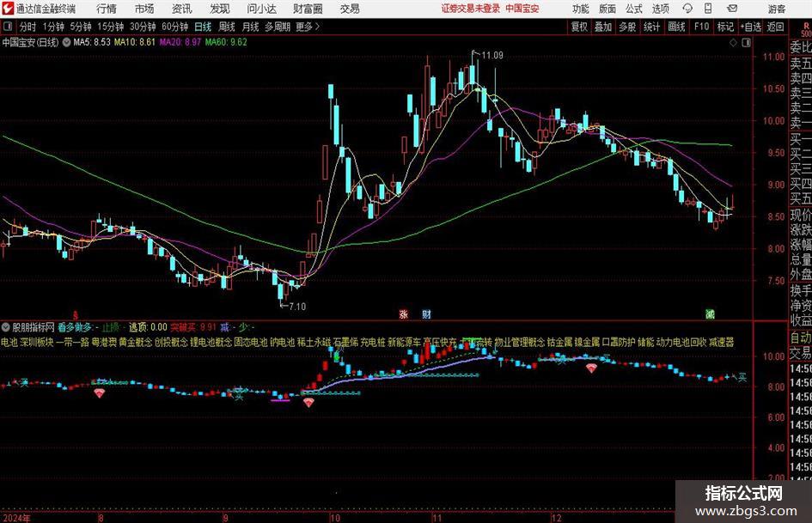Click the mobile phone icon
This screenshot has width=812, height=523.
[x=708, y=9]
